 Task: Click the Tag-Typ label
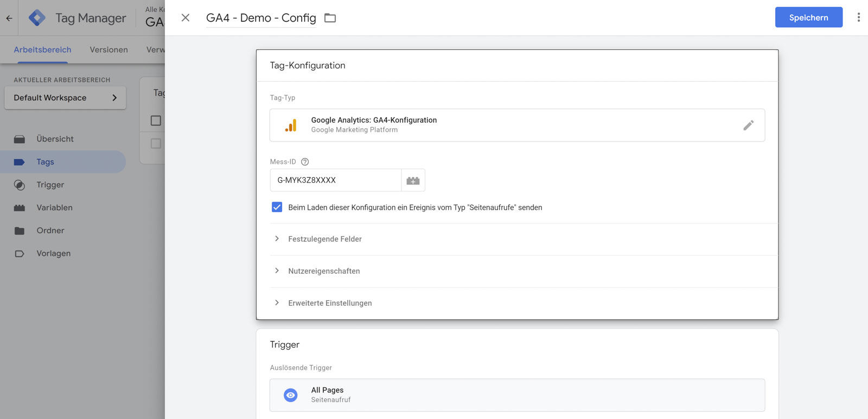[x=283, y=98]
